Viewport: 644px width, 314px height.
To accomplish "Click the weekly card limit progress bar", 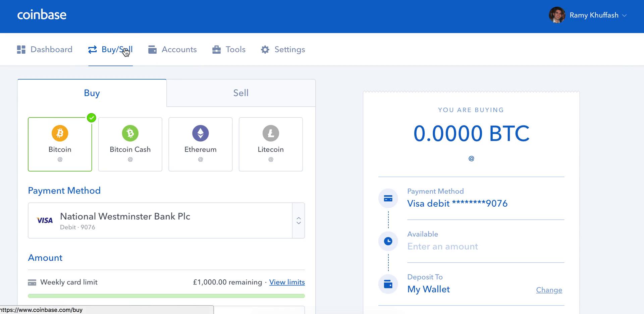I will click(x=166, y=296).
